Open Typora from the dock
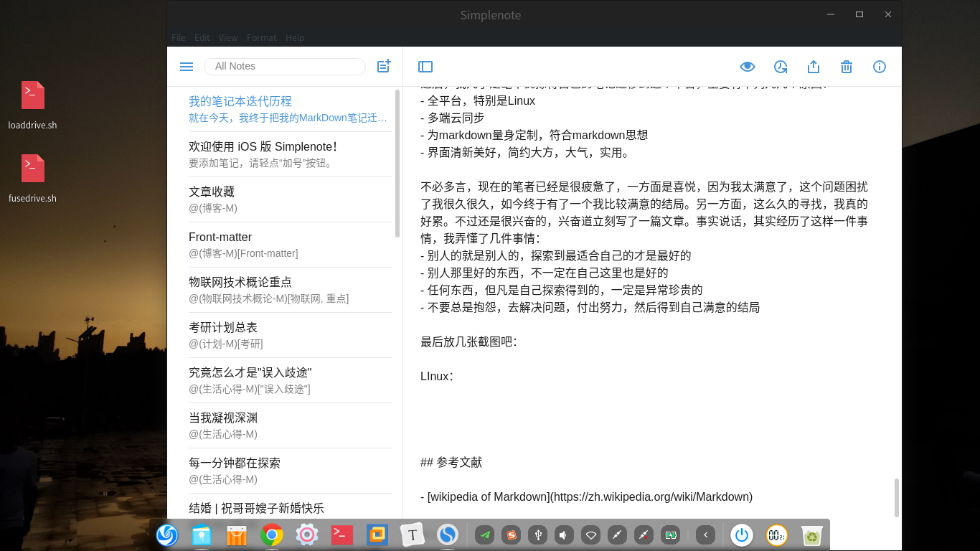The width and height of the screenshot is (980, 551). 413,534
